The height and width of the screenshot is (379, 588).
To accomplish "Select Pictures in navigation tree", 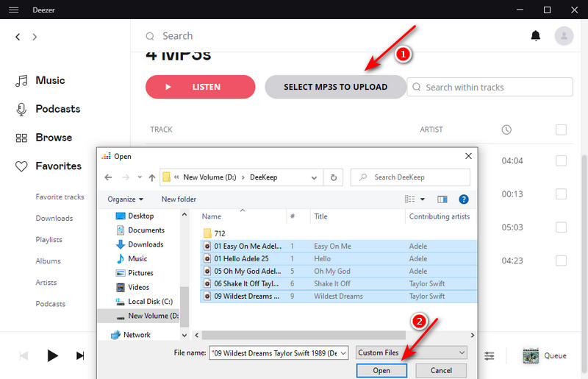I will pos(135,273).
